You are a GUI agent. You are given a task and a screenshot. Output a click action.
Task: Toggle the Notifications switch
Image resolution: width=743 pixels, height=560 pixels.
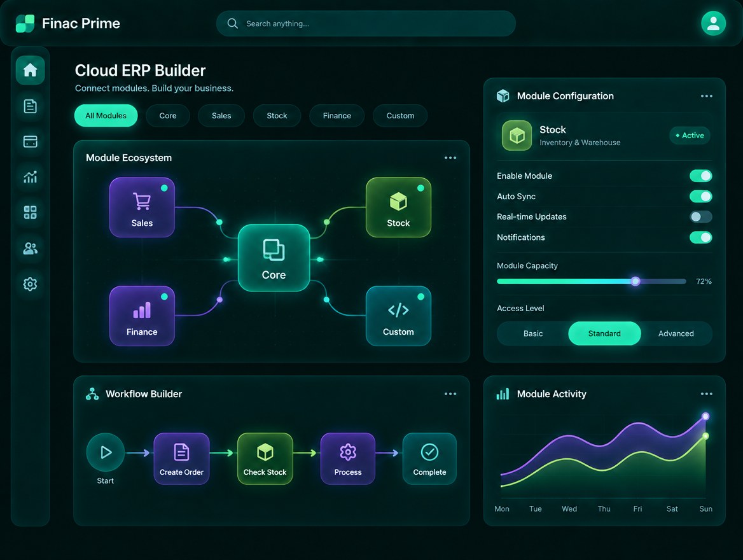[x=701, y=237]
